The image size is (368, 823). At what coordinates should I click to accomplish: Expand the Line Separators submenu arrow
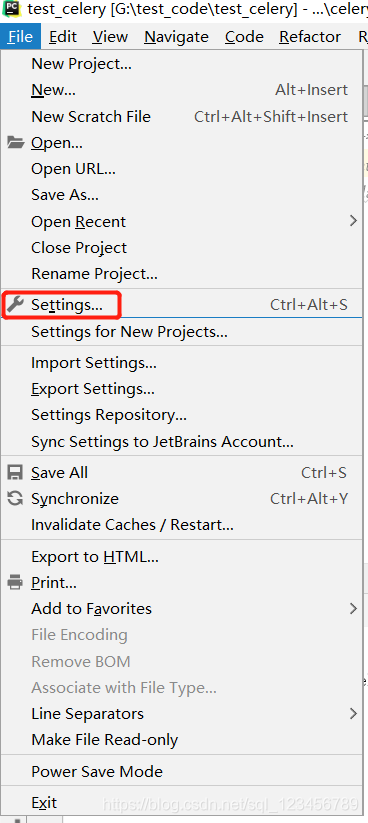(x=353, y=713)
